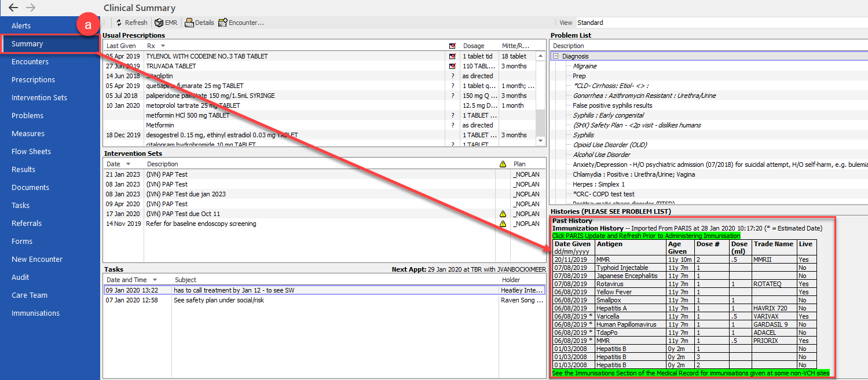Collapse the Diagnosis tree node
Viewport: 868px width, 380px height.
coord(555,56)
